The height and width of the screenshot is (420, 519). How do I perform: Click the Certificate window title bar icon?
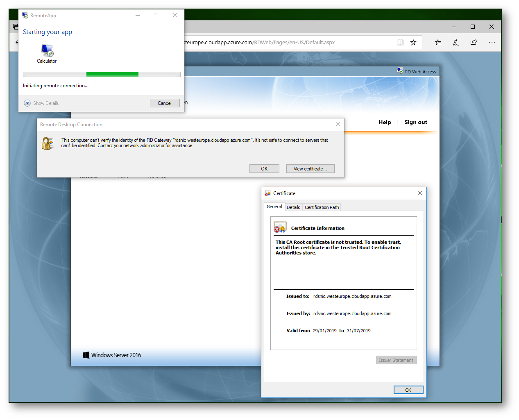[x=268, y=193]
